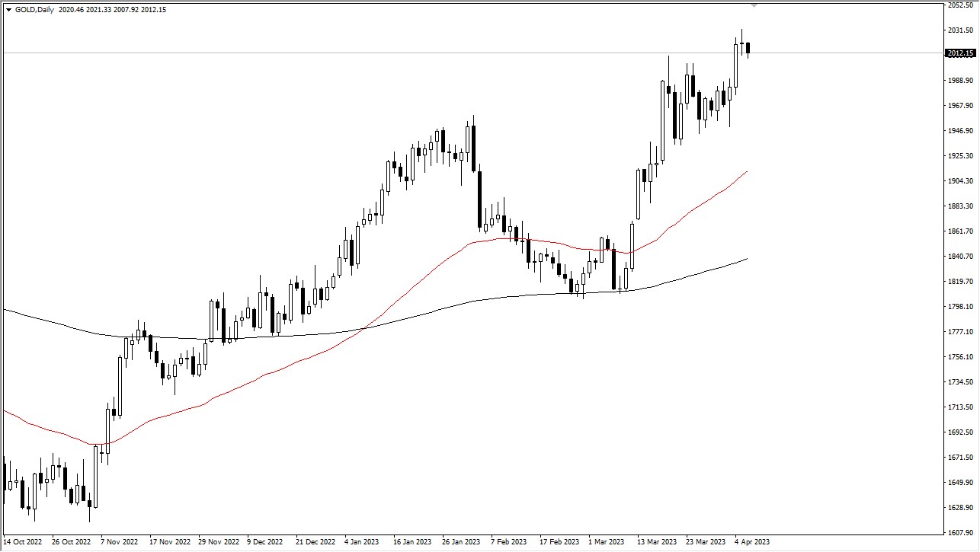980x552 pixels.
Task: Click the 1798.00 price scale label
Action: tap(959, 307)
